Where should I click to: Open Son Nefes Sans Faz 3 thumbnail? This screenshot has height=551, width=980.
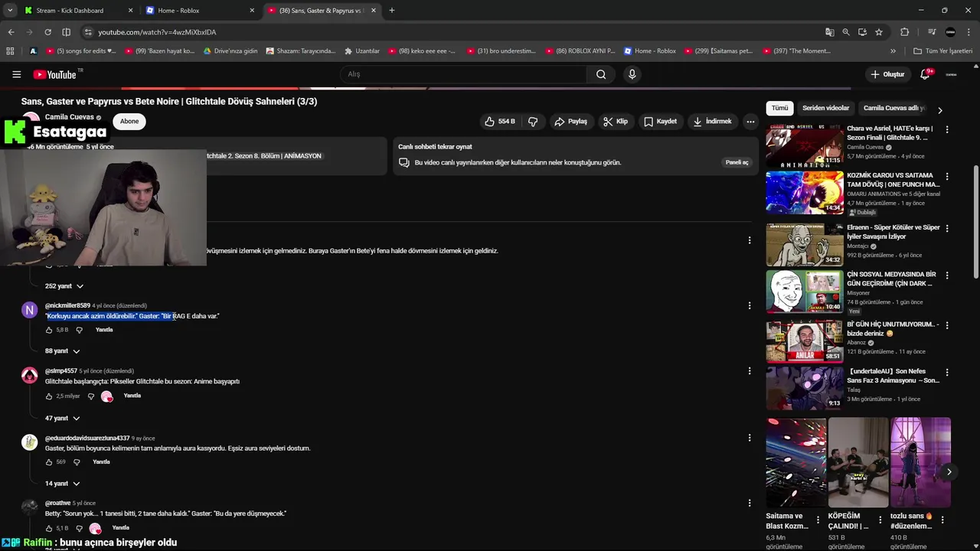pyautogui.click(x=805, y=388)
